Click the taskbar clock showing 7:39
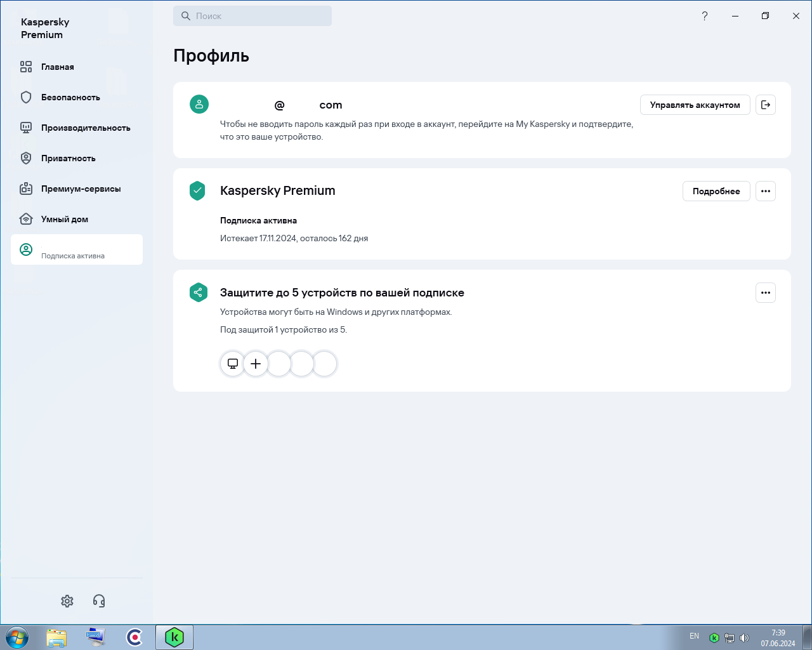 pos(778,638)
